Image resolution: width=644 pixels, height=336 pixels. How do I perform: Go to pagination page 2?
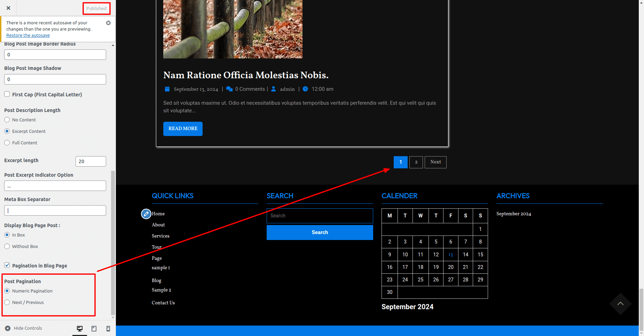[416, 162]
